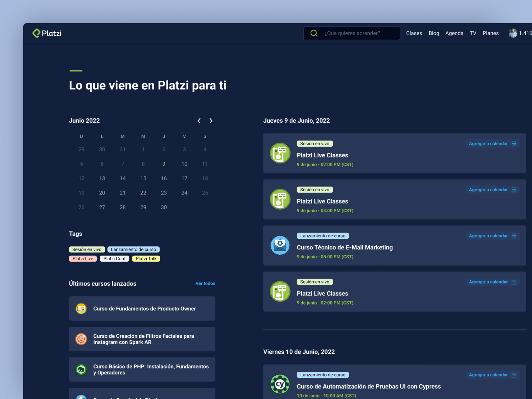This screenshot has height=399, width=532.
Task: Choose day 17 in the calendar
Action: (185, 179)
